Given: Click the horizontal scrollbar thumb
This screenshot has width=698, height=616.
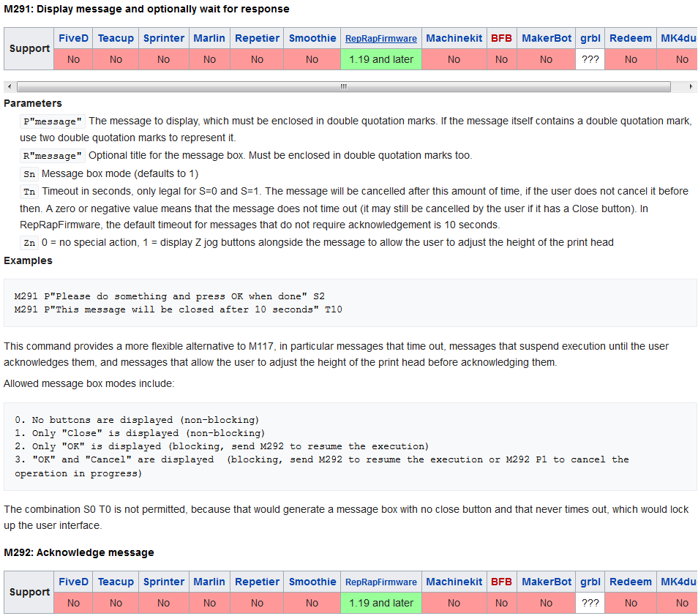Looking at the screenshot, I should pos(344,86).
